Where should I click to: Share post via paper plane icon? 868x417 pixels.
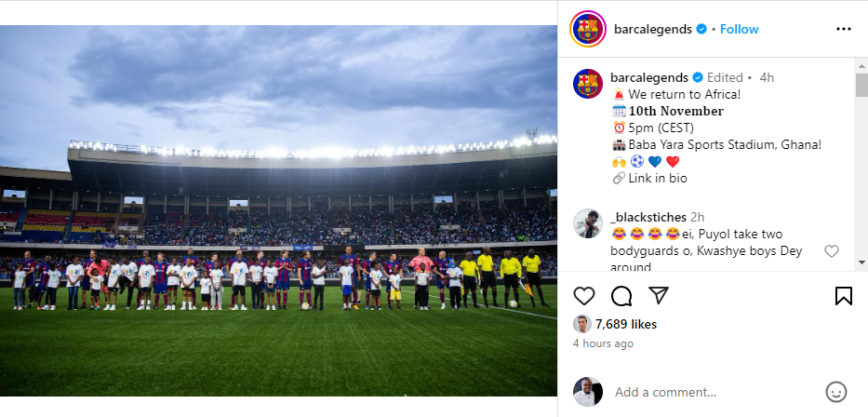tap(659, 295)
